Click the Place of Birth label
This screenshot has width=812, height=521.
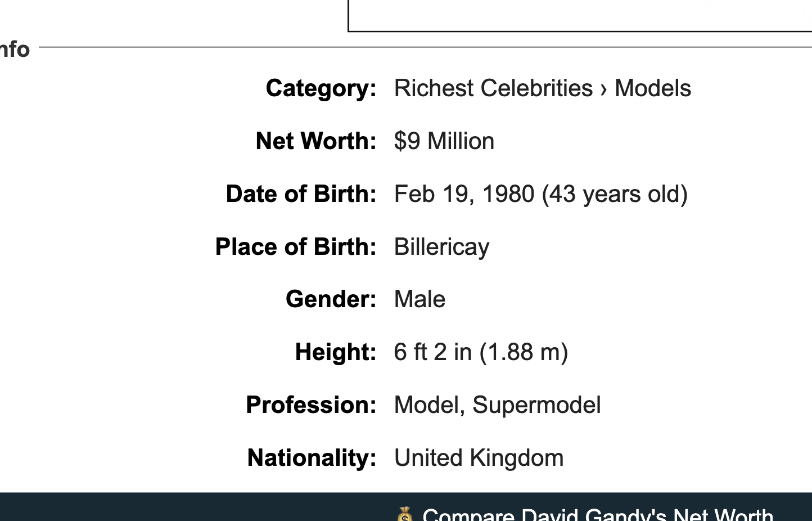coord(296,247)
